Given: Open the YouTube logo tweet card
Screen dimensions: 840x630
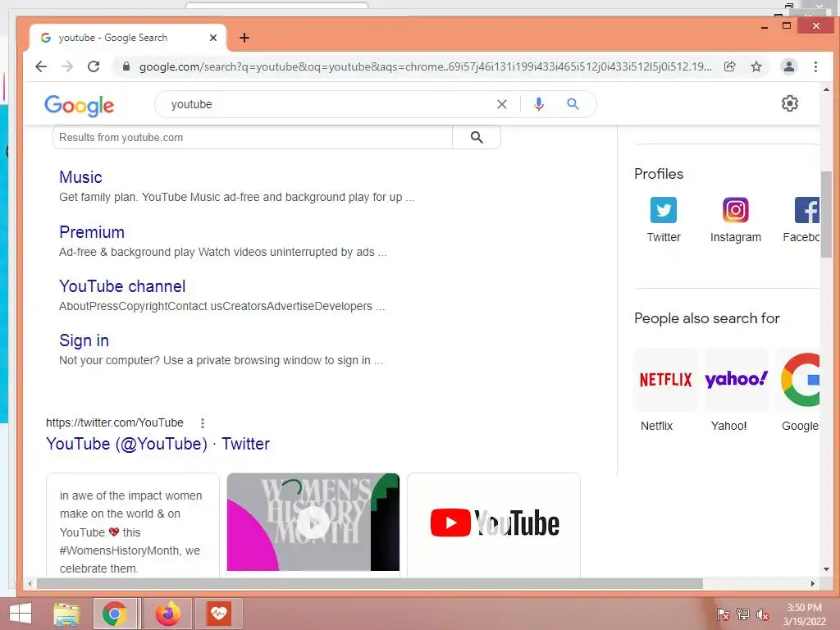Looking at the screenshot, I should pos(494,524).
